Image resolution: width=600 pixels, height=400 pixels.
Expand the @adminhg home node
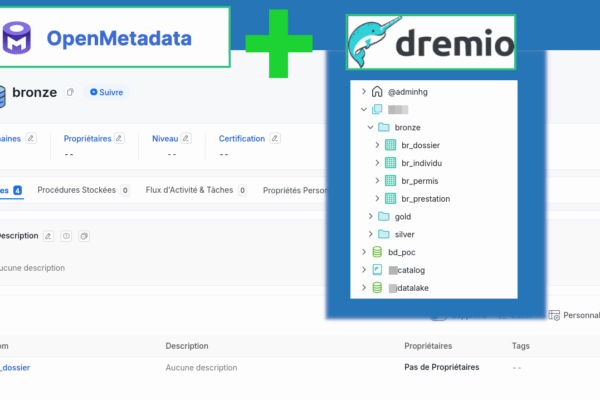point(364,91)
